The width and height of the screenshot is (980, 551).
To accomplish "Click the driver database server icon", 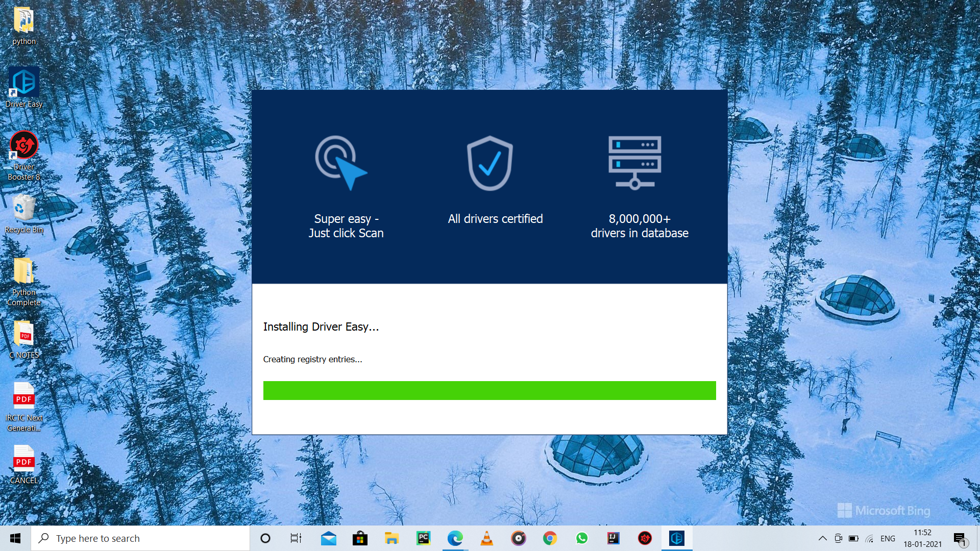I will click(634, 163).
